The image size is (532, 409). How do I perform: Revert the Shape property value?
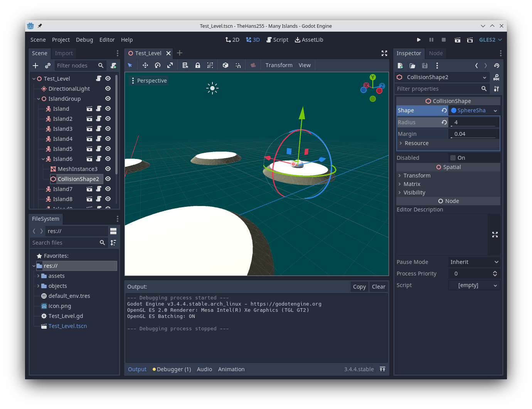444,110
